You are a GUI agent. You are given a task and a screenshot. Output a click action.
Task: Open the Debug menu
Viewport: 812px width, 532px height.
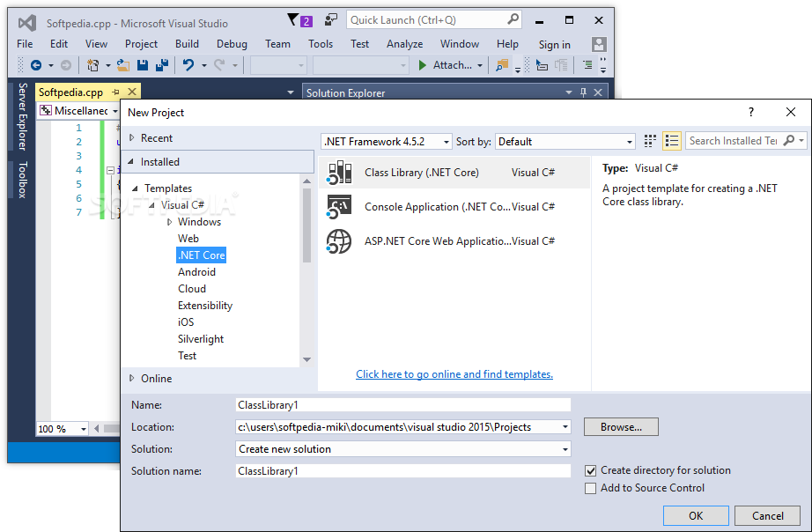[x=232, y=44]
